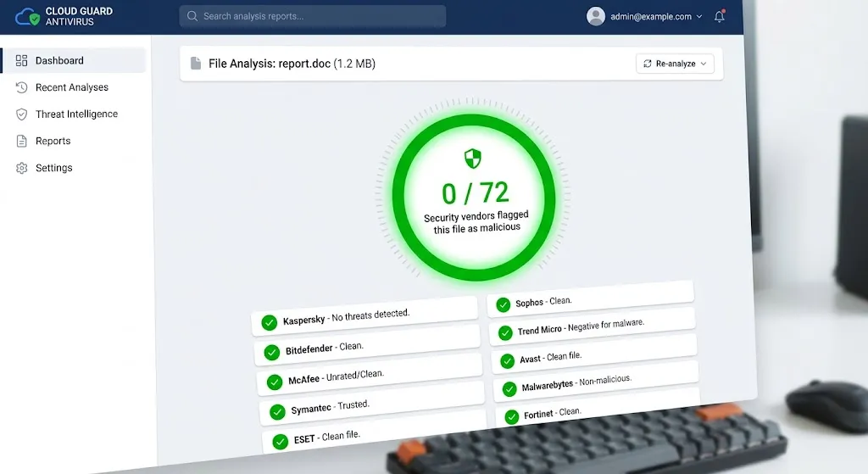
Task: Click the Settings gear icon
Action: (x=21, y=168)
